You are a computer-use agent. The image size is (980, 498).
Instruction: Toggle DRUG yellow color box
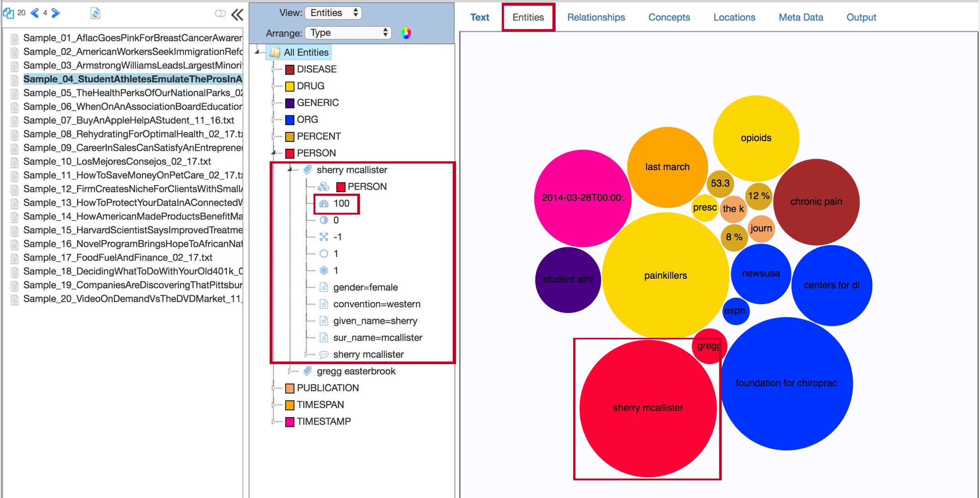(289, 86)
